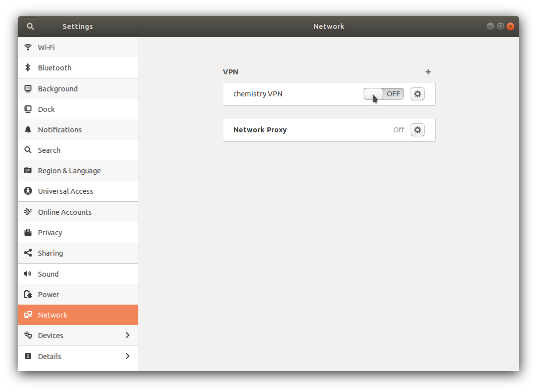This screenshot has width=538, height=392.
Task: Open the settings search magnifier button
Action: click(x=30, y=26)
